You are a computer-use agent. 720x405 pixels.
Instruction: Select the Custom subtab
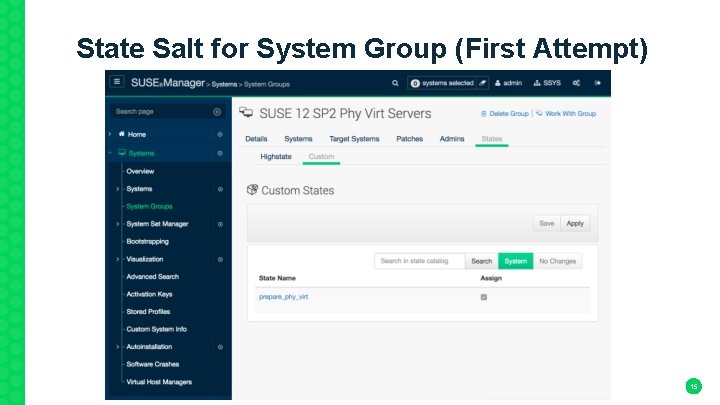click(x=321, y=157)
